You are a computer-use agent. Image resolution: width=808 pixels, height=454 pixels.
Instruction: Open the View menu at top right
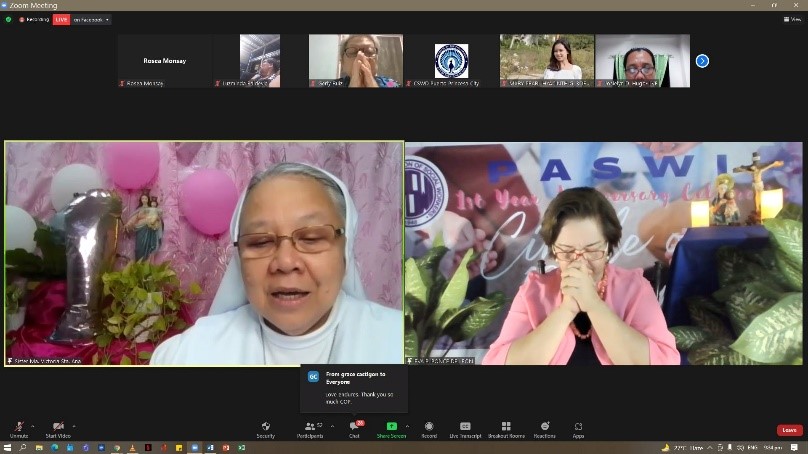pos(787,19)
